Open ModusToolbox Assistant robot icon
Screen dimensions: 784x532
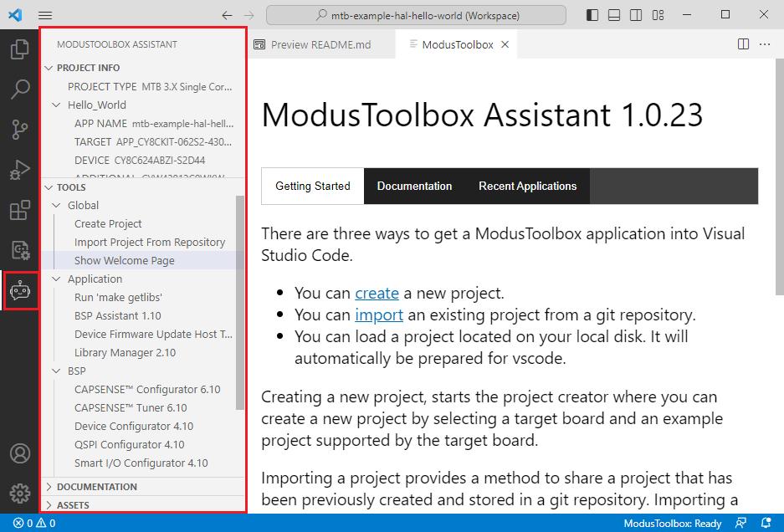[x=20, y=290]
